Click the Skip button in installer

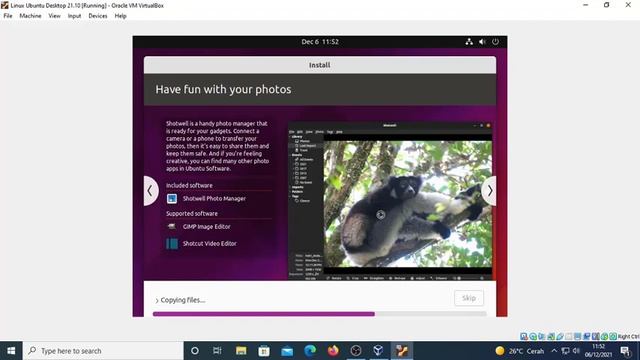point(469,298)
